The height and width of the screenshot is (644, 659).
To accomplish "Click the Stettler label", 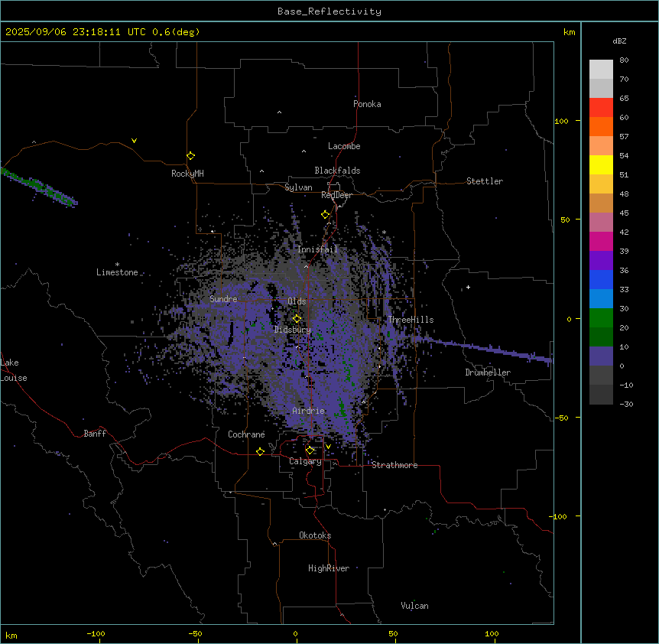I will click(485, 181).
